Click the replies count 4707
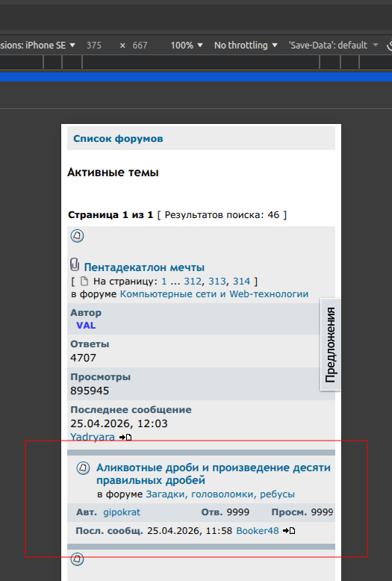The width and height of the screenshot is (392, 581). [84, 358]
